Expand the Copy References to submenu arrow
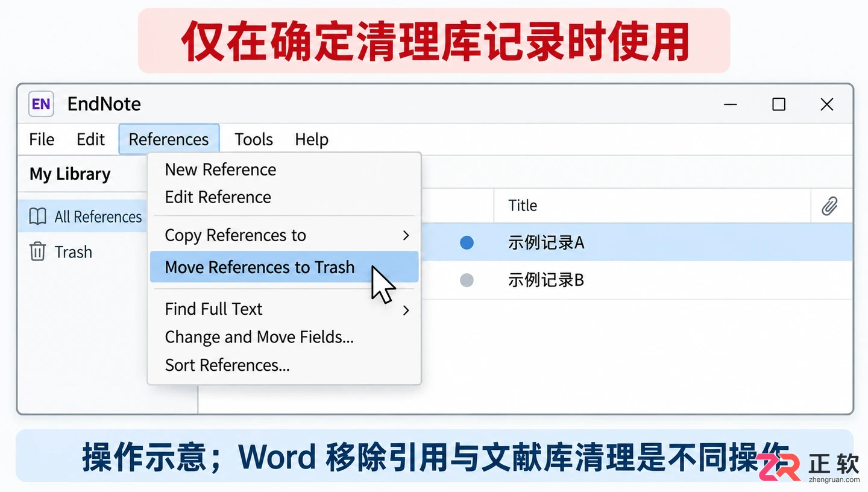 tap(406, 235)
